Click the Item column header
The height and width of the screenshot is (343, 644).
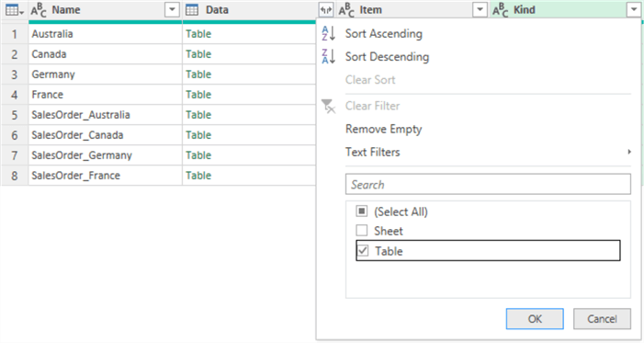pyautogui.click(x=413, y=10)
